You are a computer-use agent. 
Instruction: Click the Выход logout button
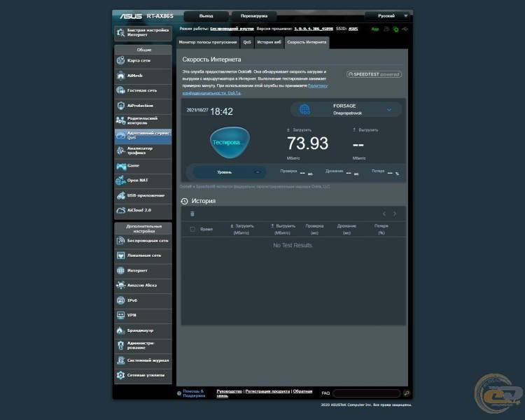pyautogui.click(x=206, y=16)
